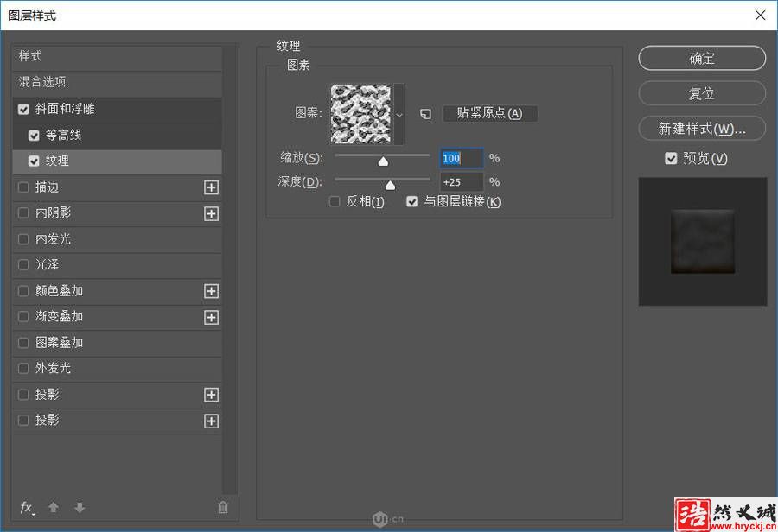Uncheck the 等高线 checkbox
This screenshot has width=778, height=532.
point(34,136)
